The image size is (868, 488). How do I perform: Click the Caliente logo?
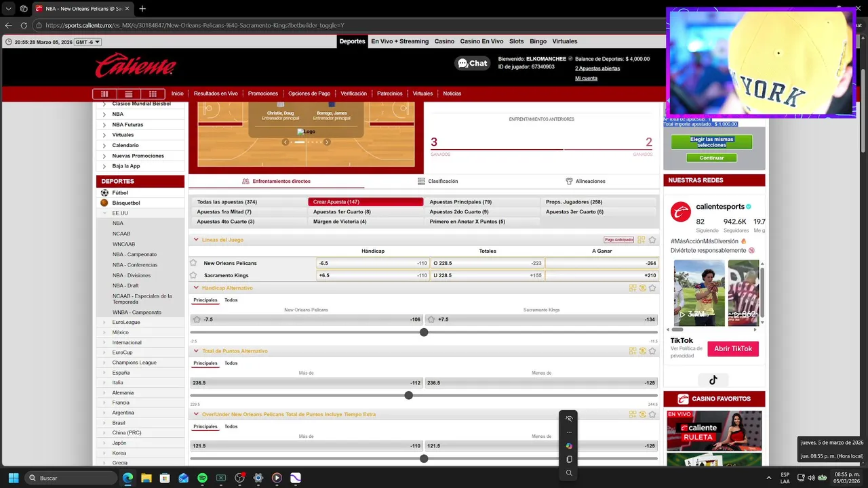click(x=136, y=66)
